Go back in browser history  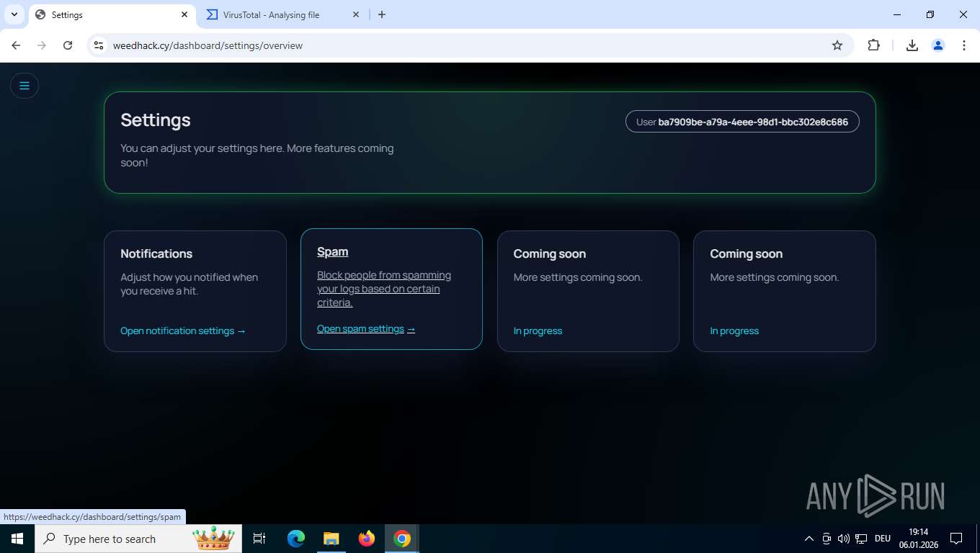(x=16, y=45)
